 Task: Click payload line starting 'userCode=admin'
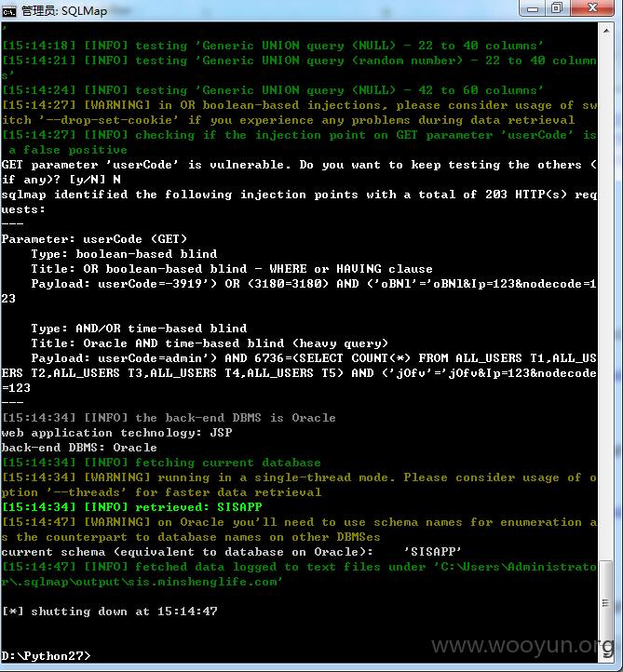[314, 358]
